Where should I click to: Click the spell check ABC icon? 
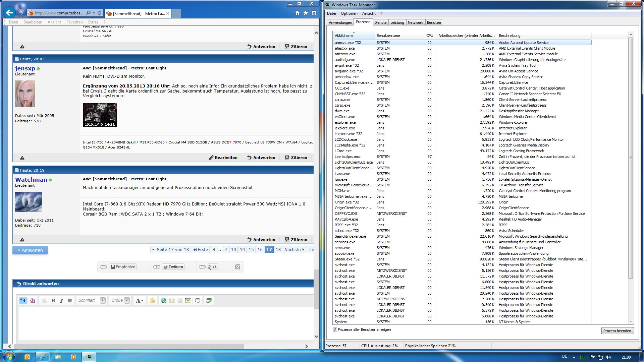(209, 301)
